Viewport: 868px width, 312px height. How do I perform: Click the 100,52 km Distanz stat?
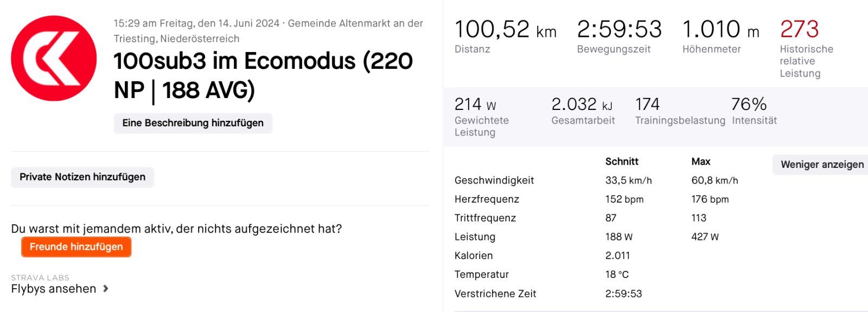point(505,30)
